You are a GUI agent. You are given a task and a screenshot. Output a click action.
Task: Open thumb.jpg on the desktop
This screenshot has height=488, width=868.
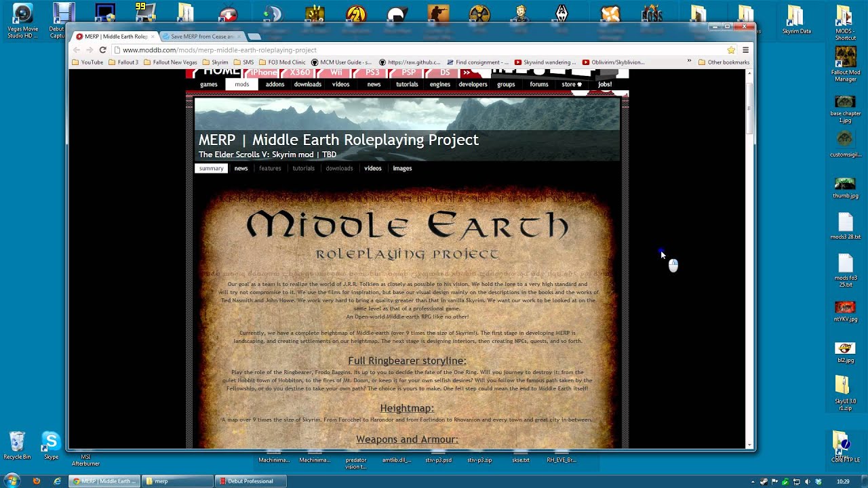[845, 188]
